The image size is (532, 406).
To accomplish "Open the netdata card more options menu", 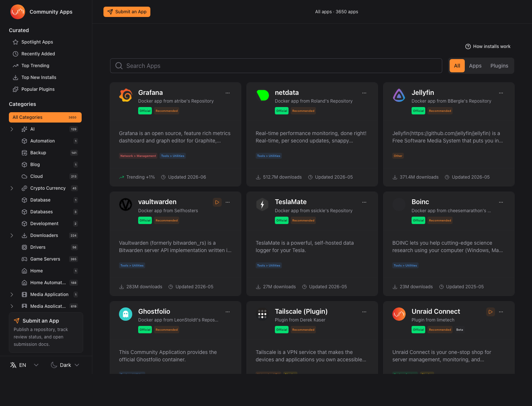I will [364, 93].
